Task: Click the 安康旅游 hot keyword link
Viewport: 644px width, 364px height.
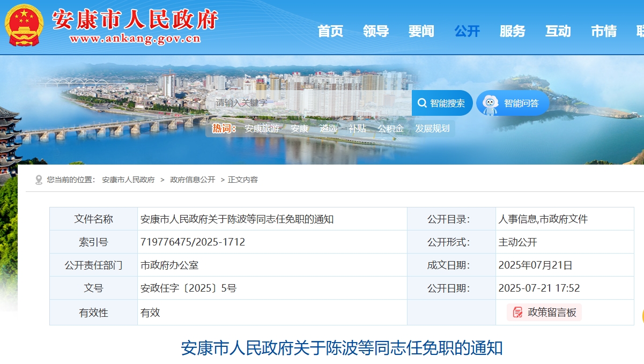Action: (262, 129)
